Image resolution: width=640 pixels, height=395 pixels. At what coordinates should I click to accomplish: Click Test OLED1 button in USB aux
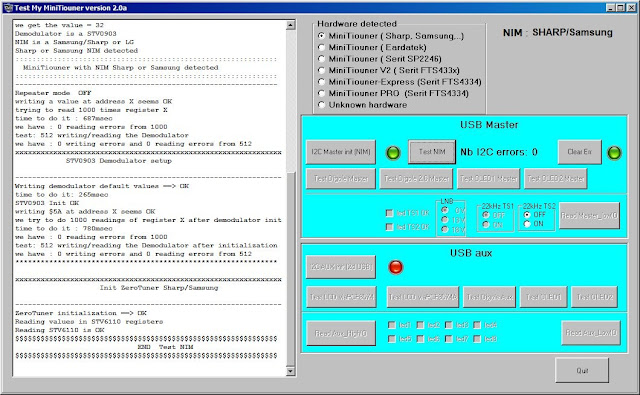click(544, 297)
